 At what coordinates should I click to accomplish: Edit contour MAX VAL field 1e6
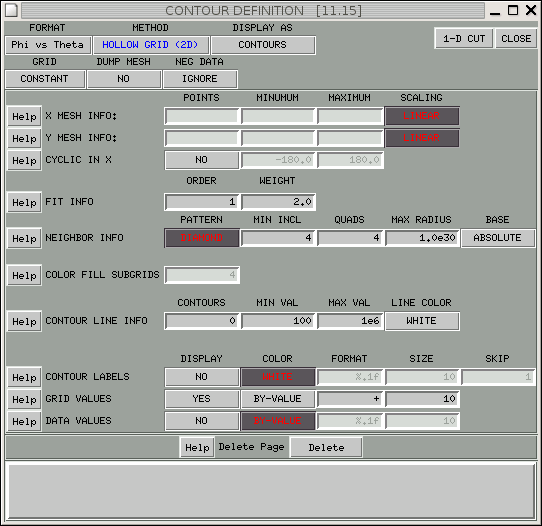pos(351,321)
